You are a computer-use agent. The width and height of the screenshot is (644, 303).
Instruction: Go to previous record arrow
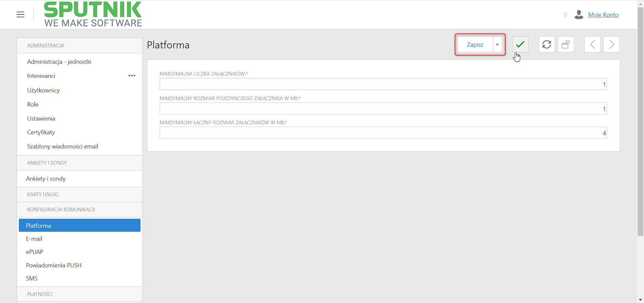592,44
